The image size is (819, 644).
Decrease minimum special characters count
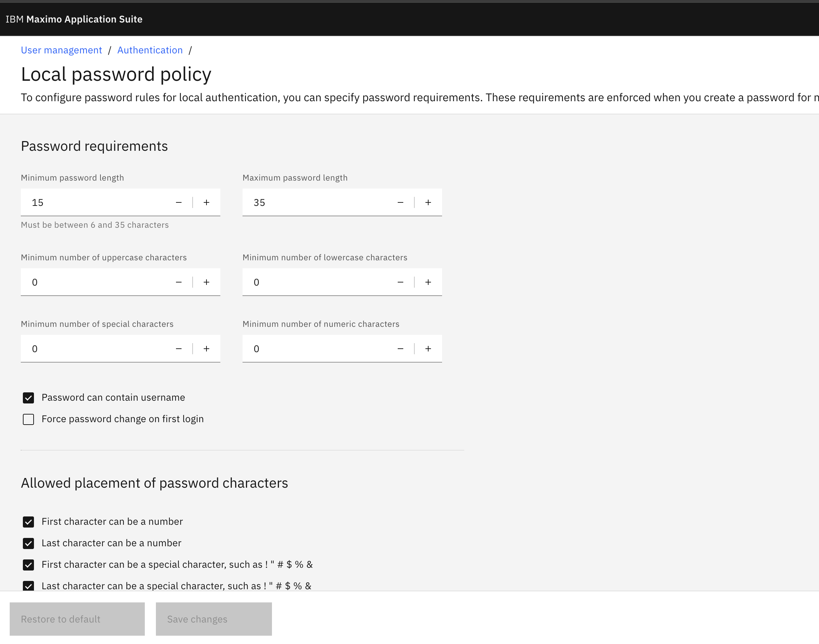coord(179,349)
